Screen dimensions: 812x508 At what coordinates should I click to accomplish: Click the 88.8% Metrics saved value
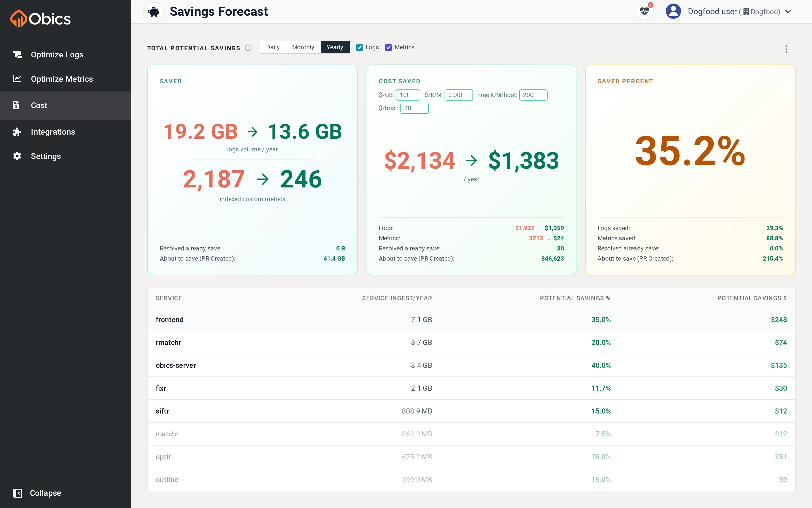774,238
